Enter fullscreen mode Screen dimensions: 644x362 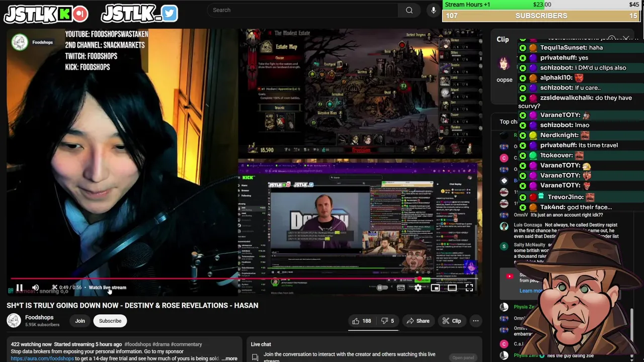pos(469,288)
